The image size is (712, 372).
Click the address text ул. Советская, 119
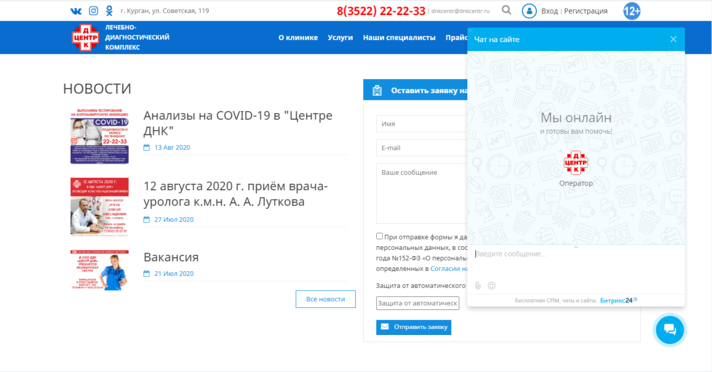pyautogui.click(x=165, y=10)
